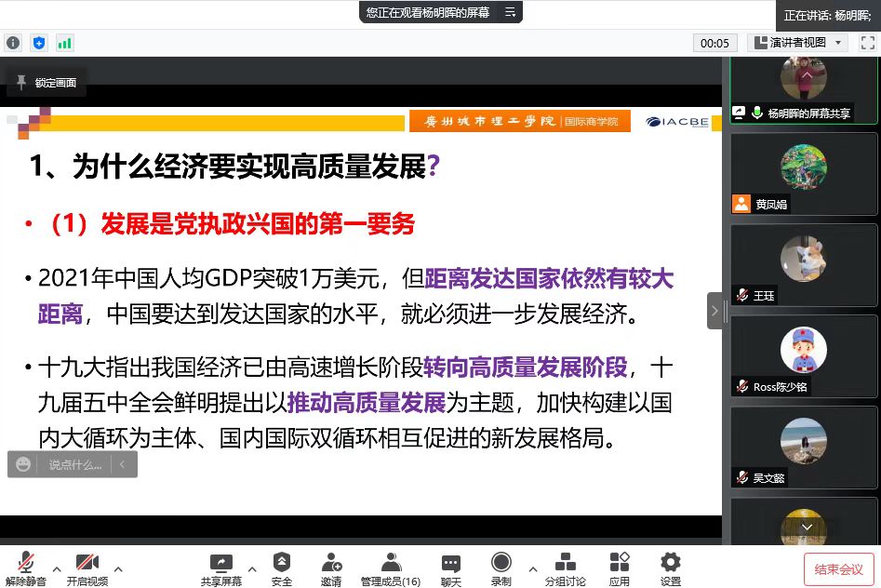
Task: Open the 安全 security icon
Action: click(281, 567)
